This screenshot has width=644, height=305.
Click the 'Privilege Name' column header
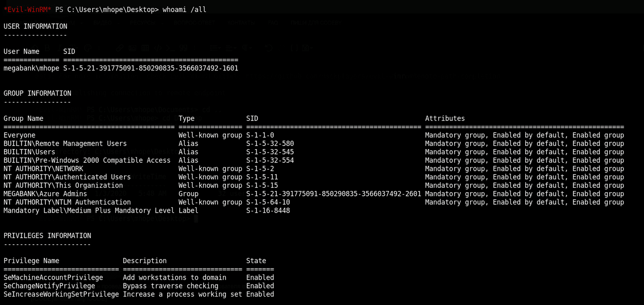(x=31, y=261)
